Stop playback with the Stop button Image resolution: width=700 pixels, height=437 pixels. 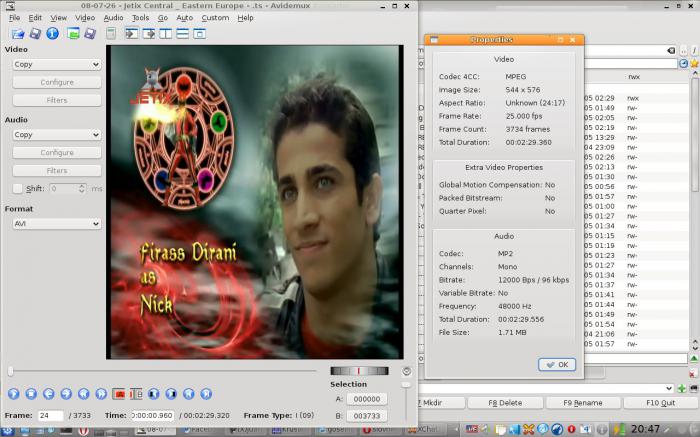[31, 394]
